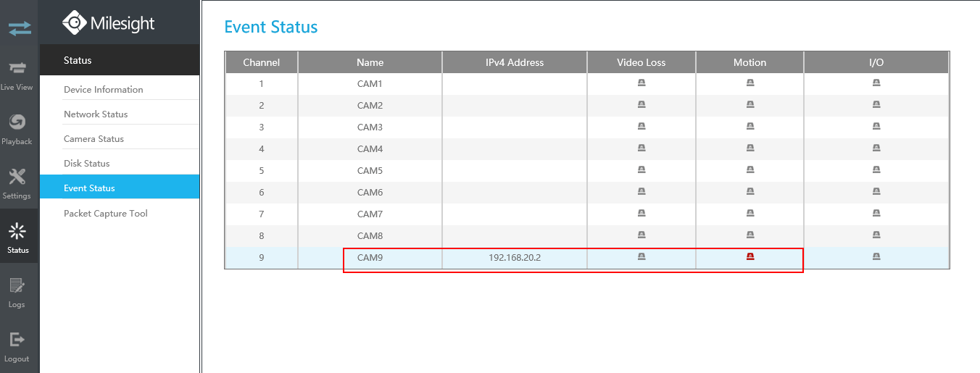
Task: Go to Network Status
Action: click(x=96, y=114)
